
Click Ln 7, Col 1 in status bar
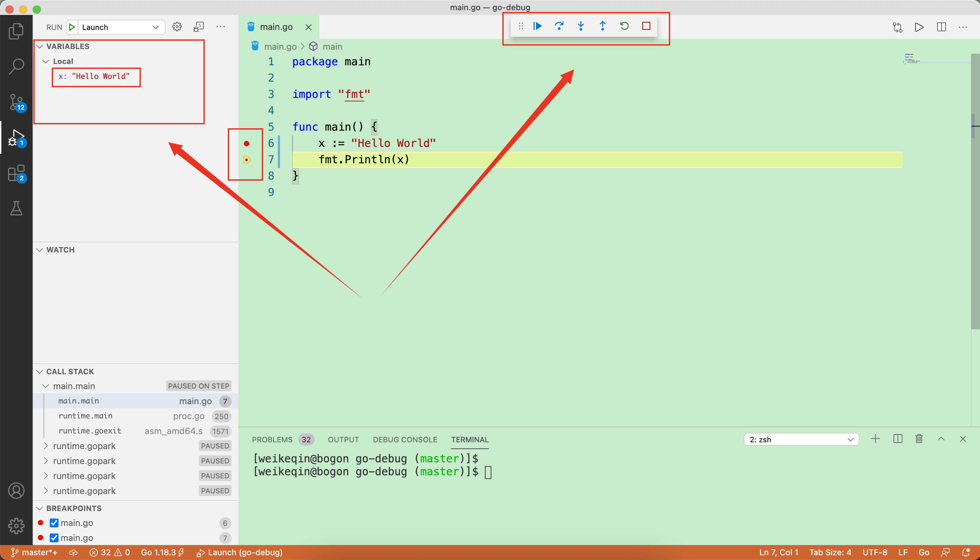[779, 552]
